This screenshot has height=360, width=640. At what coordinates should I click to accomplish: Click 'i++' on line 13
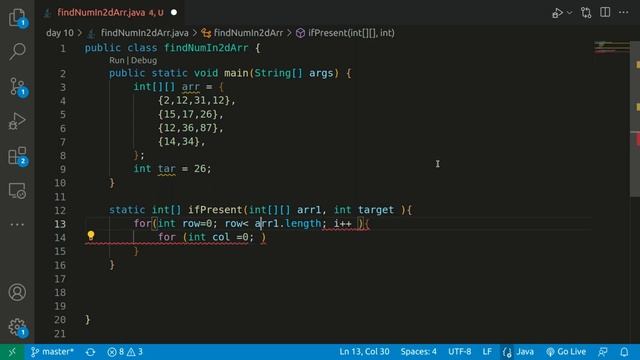(342, 224)
